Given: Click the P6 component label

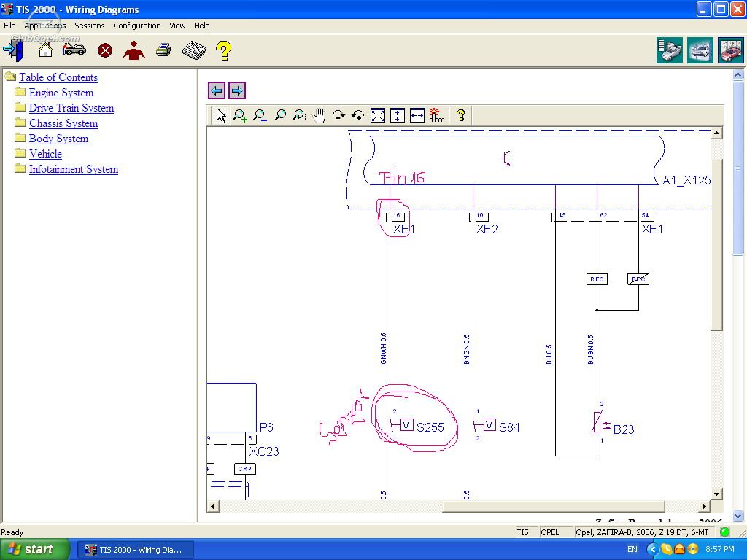Looking at the screenshot, I should click(266, 427).
